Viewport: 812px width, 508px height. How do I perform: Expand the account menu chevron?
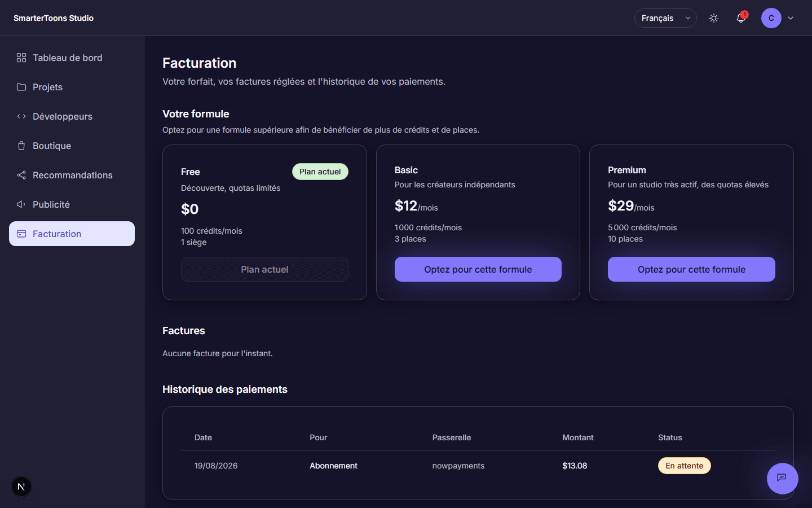click(x=791, y=18)
